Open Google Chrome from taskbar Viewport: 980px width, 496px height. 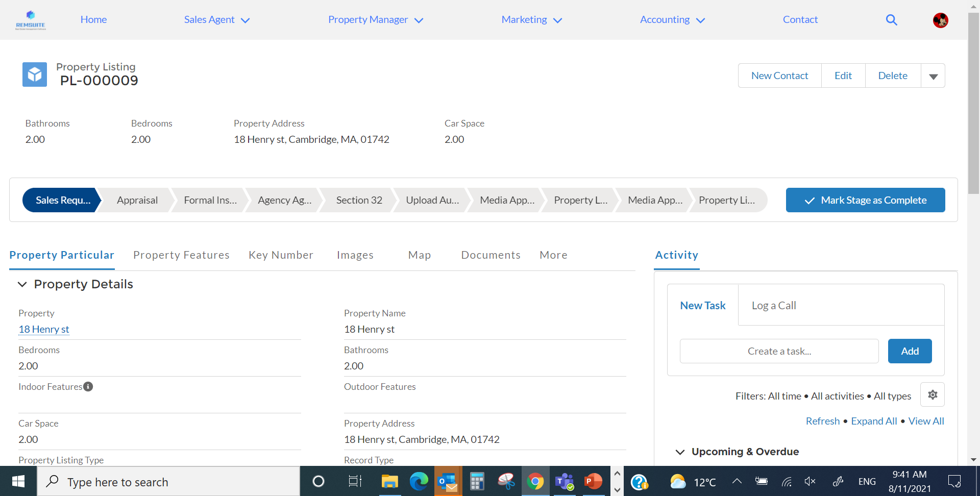[x=535, y=481]
